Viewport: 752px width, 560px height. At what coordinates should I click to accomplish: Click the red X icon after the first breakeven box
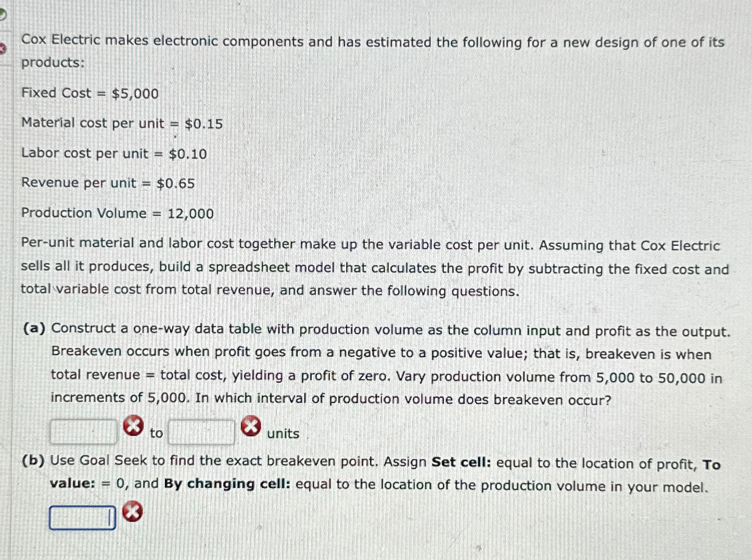133,426
